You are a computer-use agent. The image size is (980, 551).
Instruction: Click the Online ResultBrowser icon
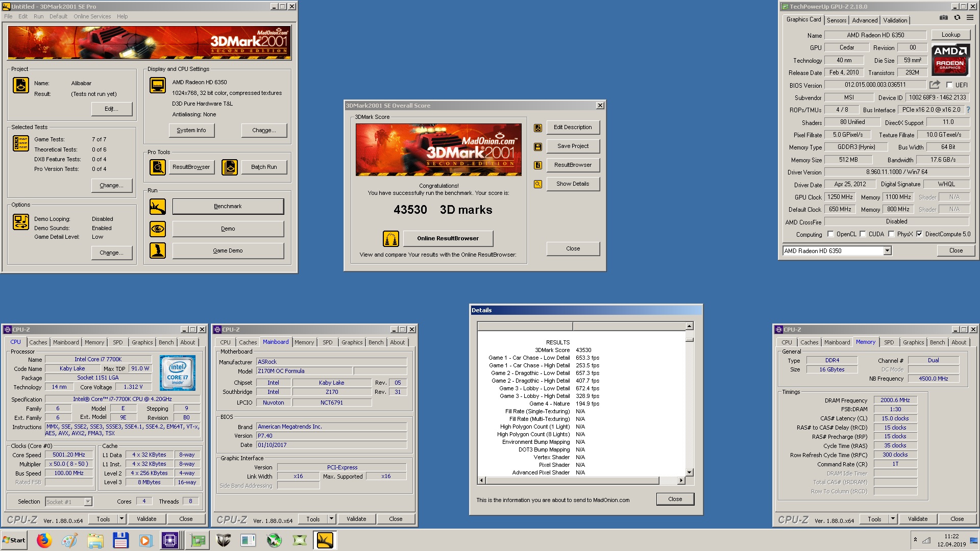pos(391,238)
